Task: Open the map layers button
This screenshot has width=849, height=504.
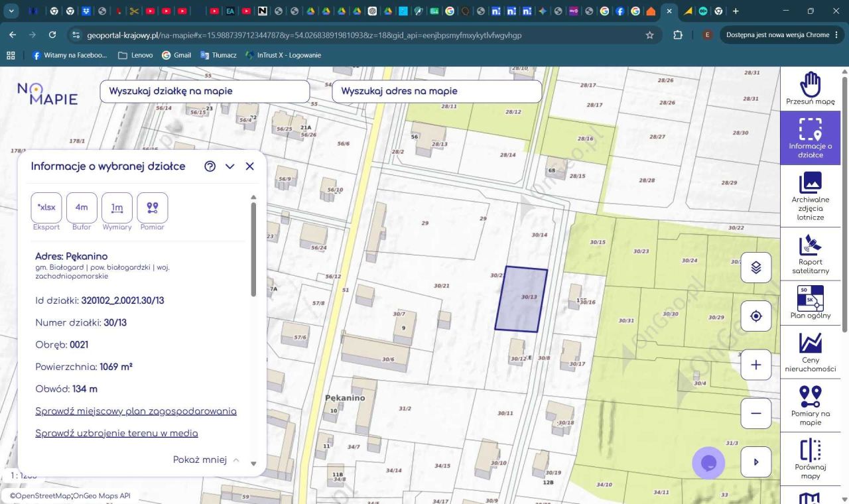Action: [x=755, y=267]
